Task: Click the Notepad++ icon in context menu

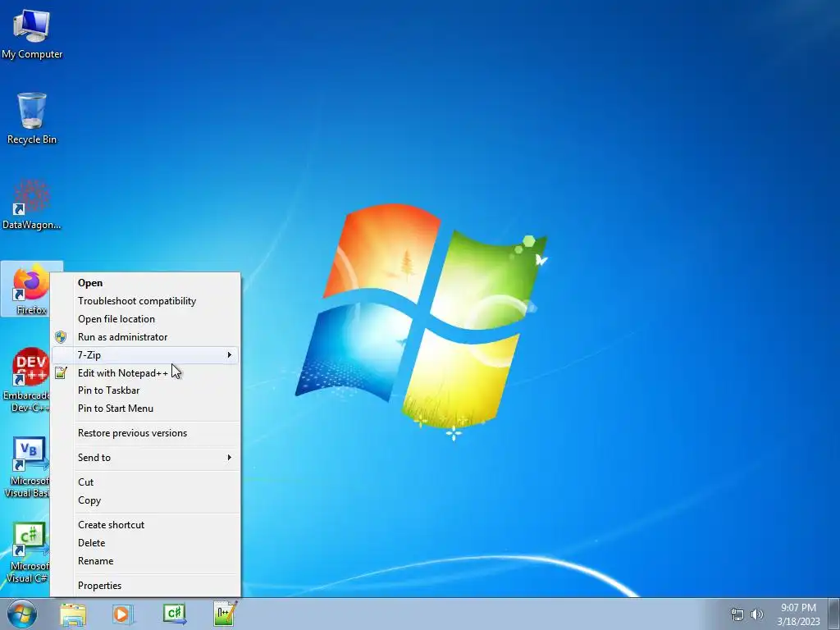Action: (x=61, y=373)
